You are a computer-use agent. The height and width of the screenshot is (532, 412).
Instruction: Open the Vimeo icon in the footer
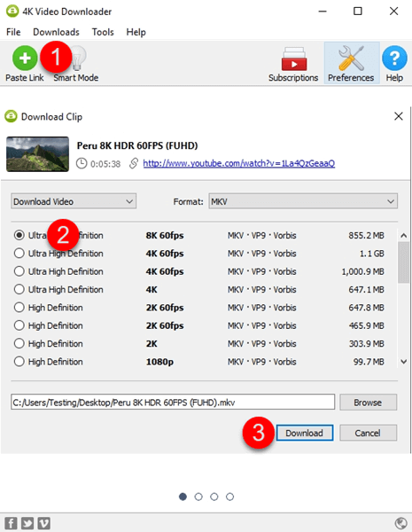coord(43,523)
